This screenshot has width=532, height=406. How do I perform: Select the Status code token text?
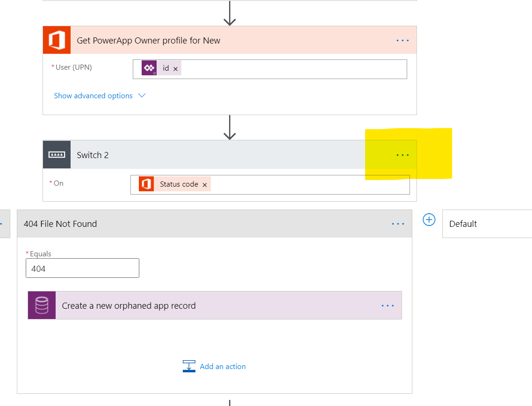179,184
